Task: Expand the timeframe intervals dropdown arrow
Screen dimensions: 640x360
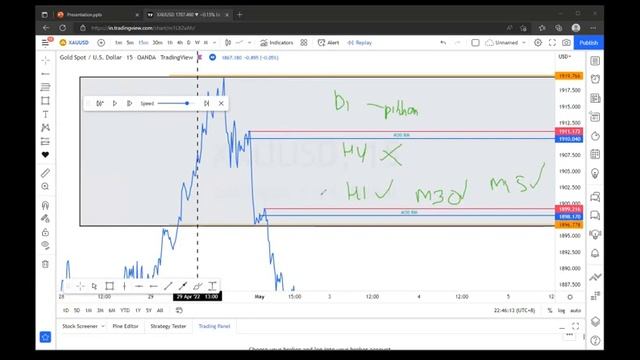Action: [x=215, y=42]
